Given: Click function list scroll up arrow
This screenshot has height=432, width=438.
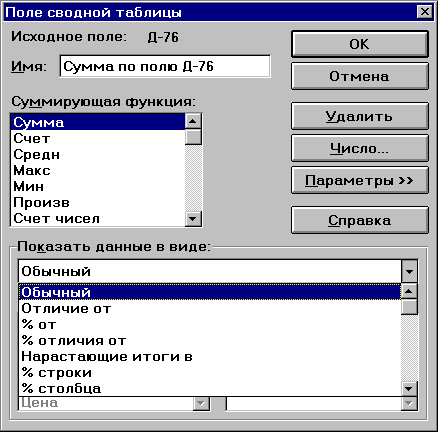Looking at the screenshot, I should [193, 121].
